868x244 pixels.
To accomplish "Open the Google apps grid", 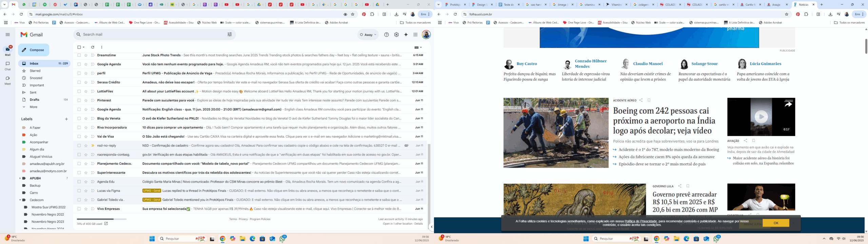I will pos(415,35).
